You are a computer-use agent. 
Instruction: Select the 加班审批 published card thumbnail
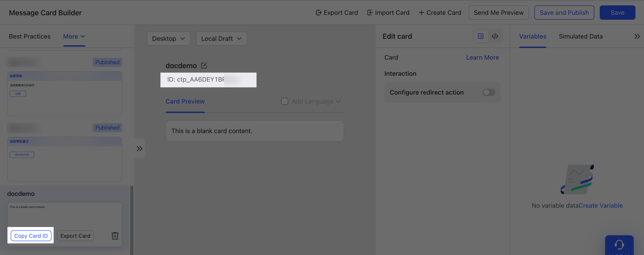point(65,94)
